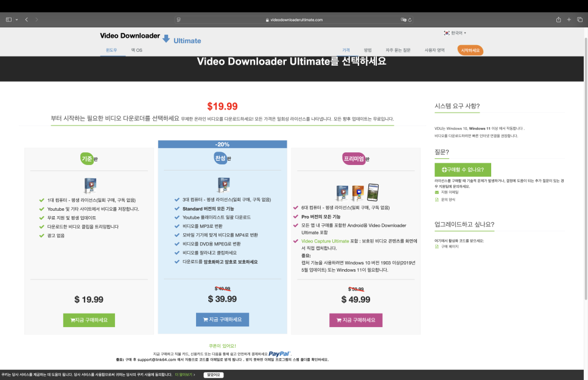The image size is (588, 380).
Task: Open the sidebar tab group dropdown arrow
Action: 16,19
